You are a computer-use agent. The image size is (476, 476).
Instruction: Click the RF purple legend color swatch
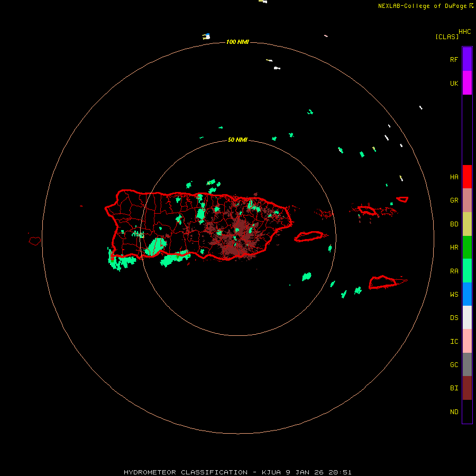click(x=467, y=59)
